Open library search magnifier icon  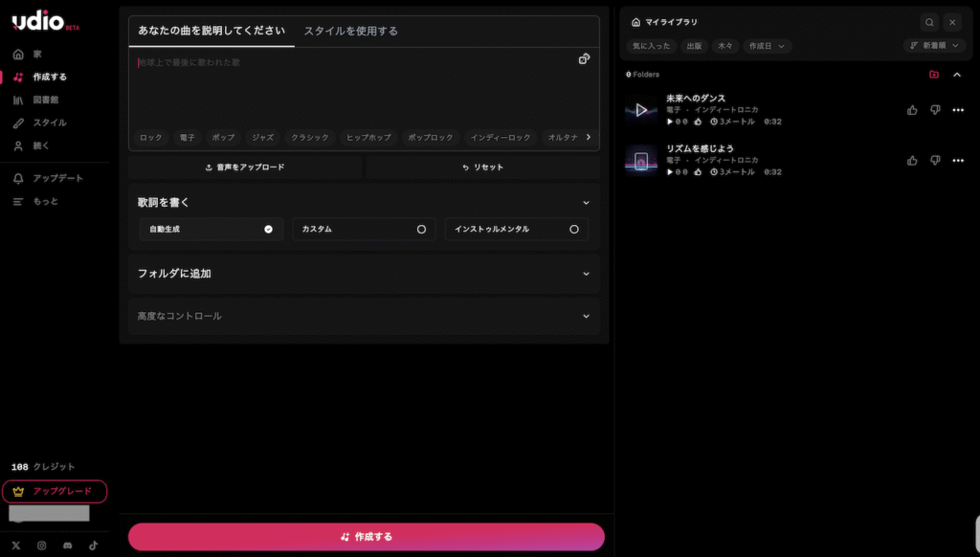click(x=929, y=22)
